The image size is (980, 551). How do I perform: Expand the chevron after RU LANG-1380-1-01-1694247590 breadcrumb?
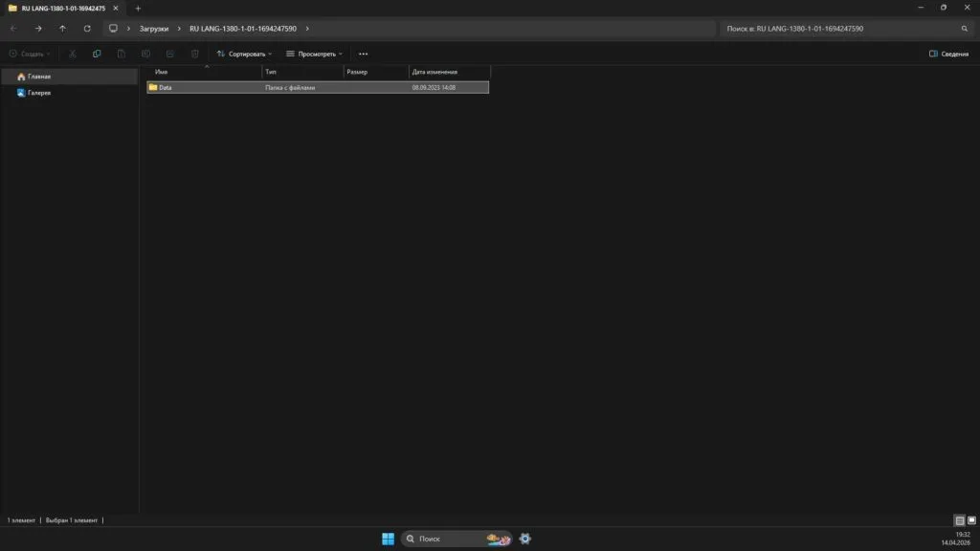[x=307, y=29]
